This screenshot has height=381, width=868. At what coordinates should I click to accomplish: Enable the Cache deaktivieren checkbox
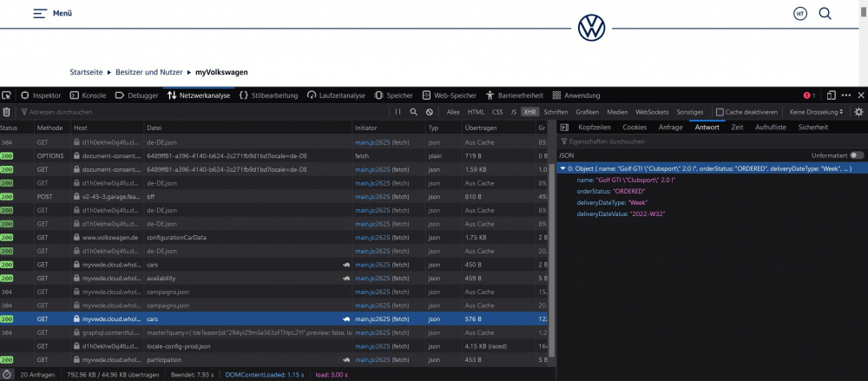[x=720, y=112]
